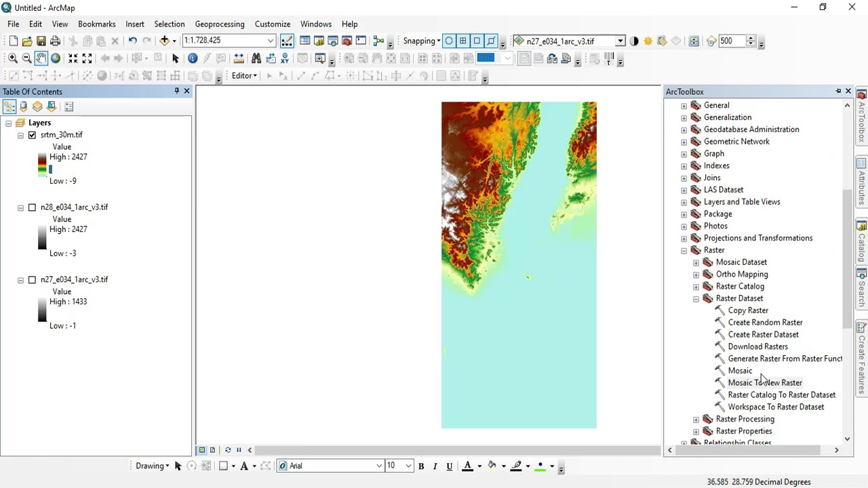Click Fixed Zoom In
The height and width of the screenshot is (488, 868).
73,58
